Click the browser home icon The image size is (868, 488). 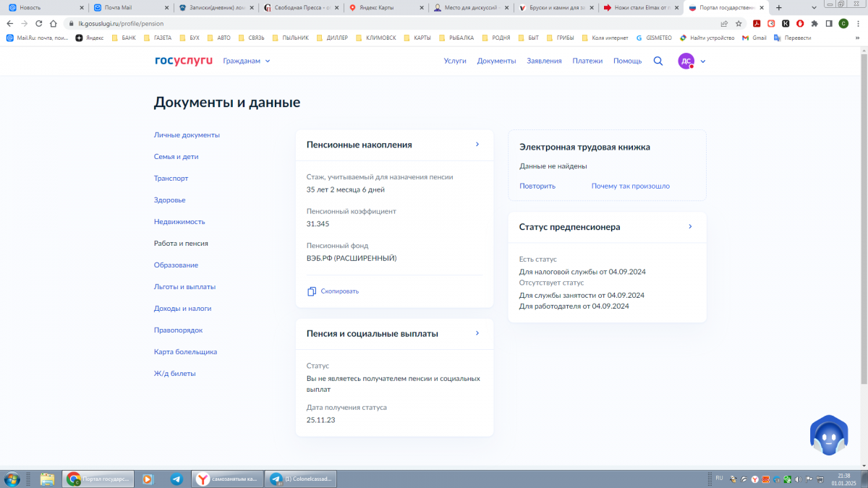(x=54, y=23)
